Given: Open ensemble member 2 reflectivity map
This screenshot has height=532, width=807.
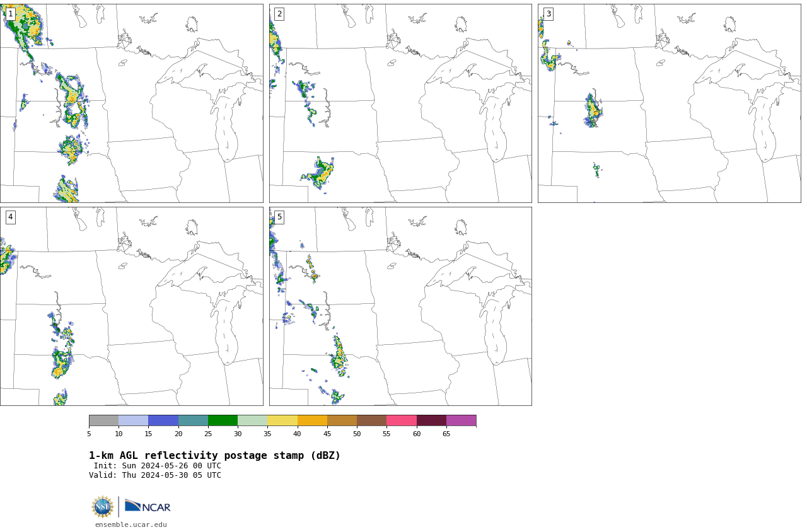Looking at the screenshot, I should [400, 103].
